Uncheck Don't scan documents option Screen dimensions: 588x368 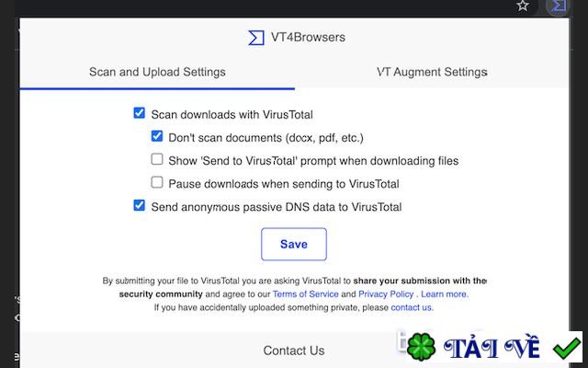[x=157, y=136]
